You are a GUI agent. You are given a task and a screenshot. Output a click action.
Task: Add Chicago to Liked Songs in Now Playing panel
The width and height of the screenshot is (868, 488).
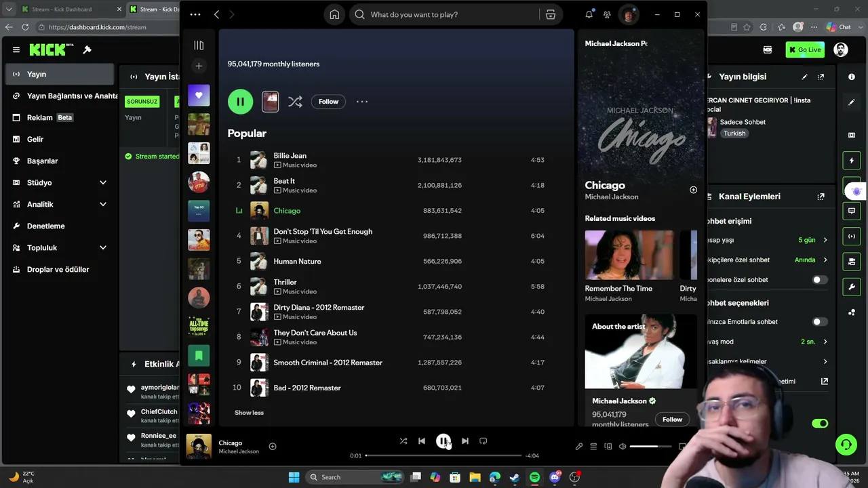(x=693, y=190)
